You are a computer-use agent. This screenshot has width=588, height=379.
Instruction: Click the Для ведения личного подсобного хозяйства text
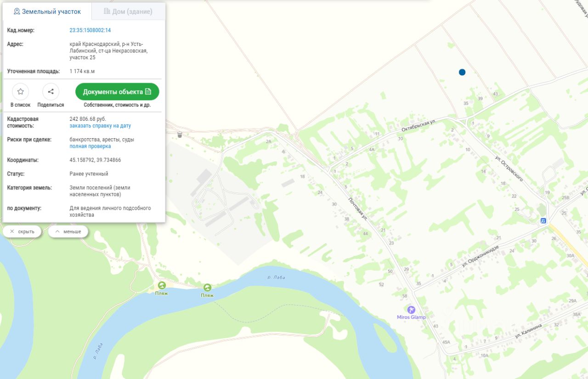(x=110, y=212)
